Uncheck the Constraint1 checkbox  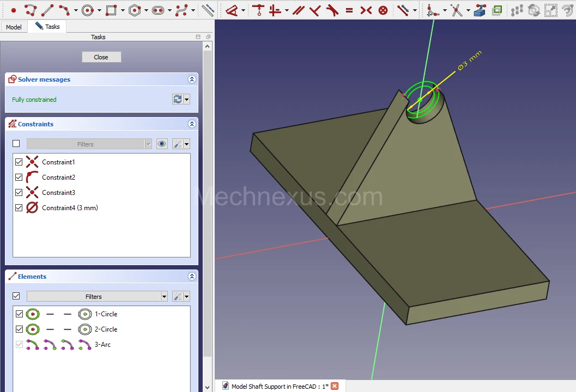(20, 162)
